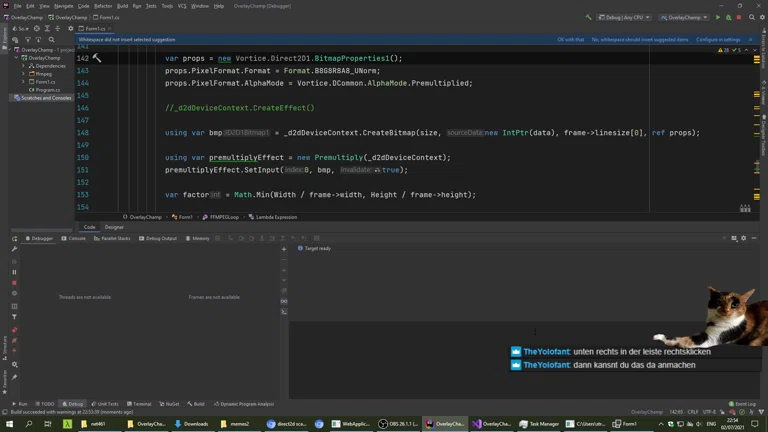Click the Debug panel settings gear at right
The image size is (768, 432).
744,238
